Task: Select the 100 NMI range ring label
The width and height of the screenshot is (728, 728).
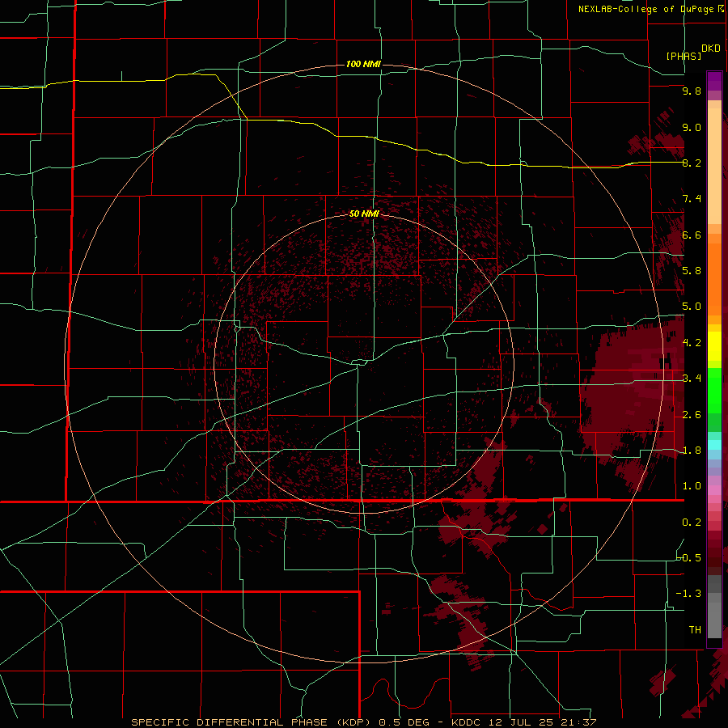Action: tap(363, 64)
